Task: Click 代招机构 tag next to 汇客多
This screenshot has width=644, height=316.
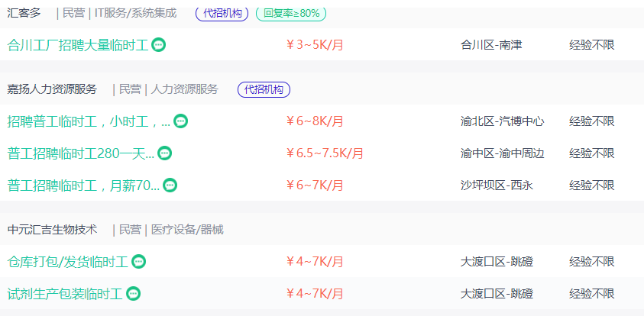Action: (222, 13)
